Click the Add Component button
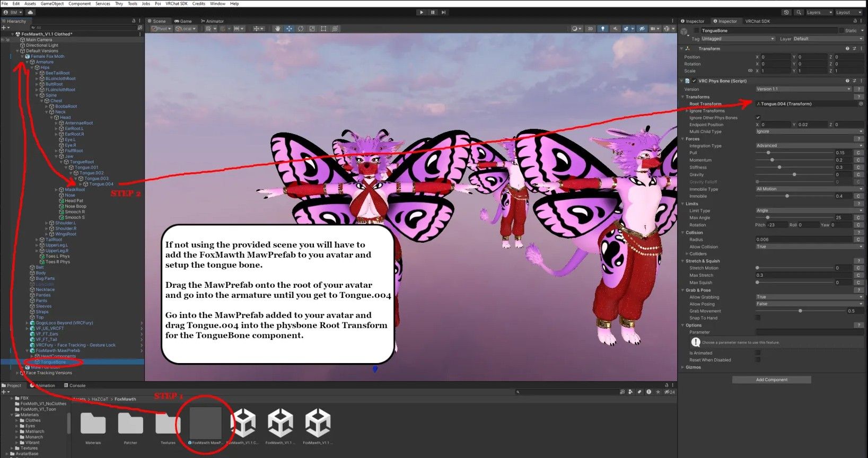Viewport: 868px width, 458px height. (771, 380)
